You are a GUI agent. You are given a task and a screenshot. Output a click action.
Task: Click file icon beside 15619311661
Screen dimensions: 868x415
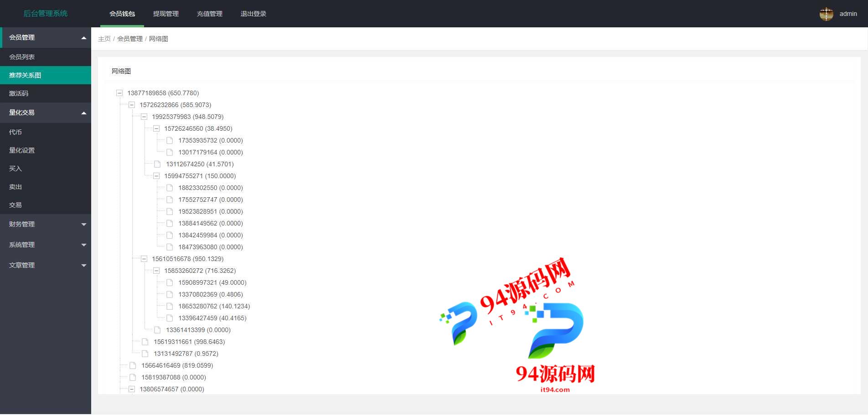tap(145, 342)
